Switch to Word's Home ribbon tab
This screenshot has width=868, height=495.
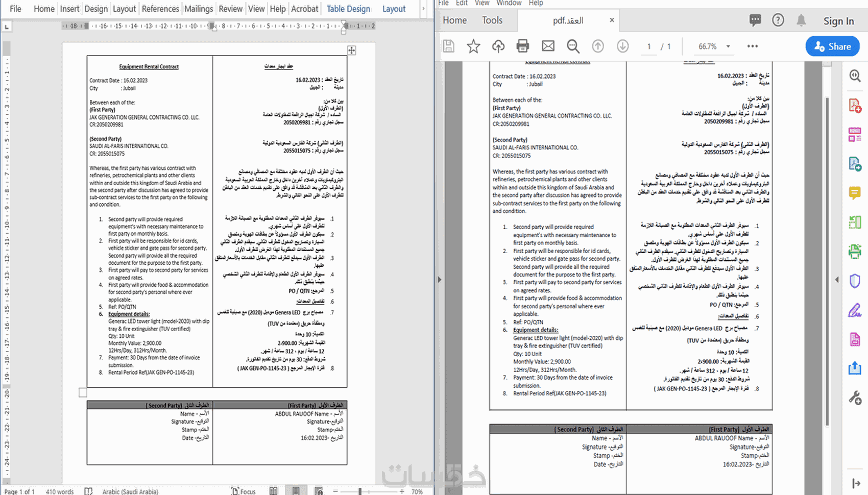[44, 9]
